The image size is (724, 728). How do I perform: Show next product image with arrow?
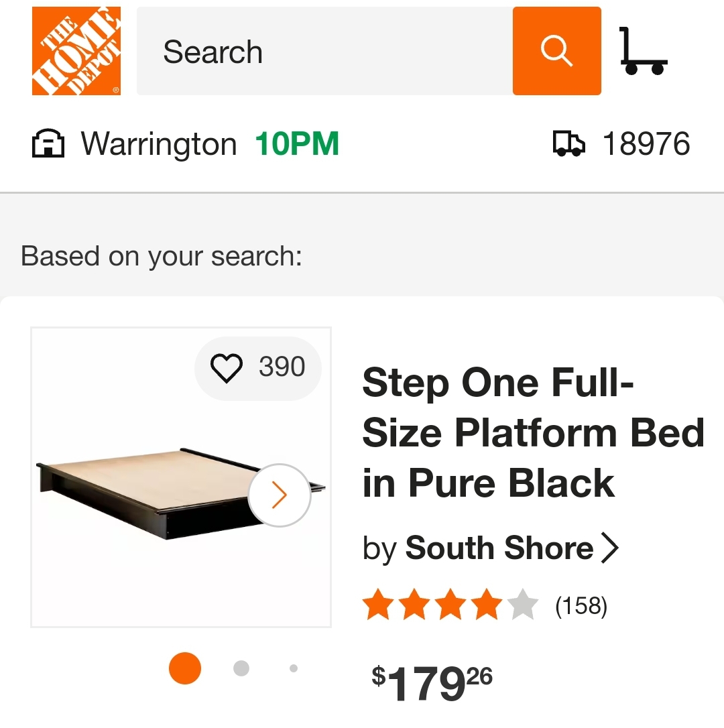[279, 495]
